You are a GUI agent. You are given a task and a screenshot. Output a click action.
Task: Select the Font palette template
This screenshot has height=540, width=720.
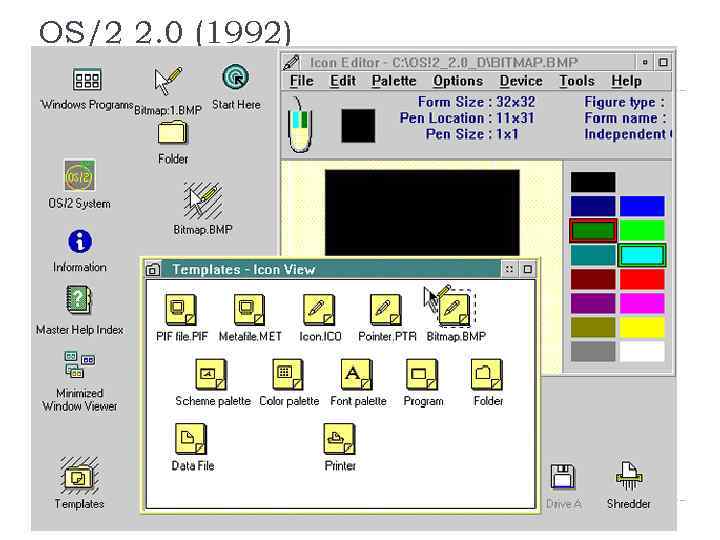356,374
